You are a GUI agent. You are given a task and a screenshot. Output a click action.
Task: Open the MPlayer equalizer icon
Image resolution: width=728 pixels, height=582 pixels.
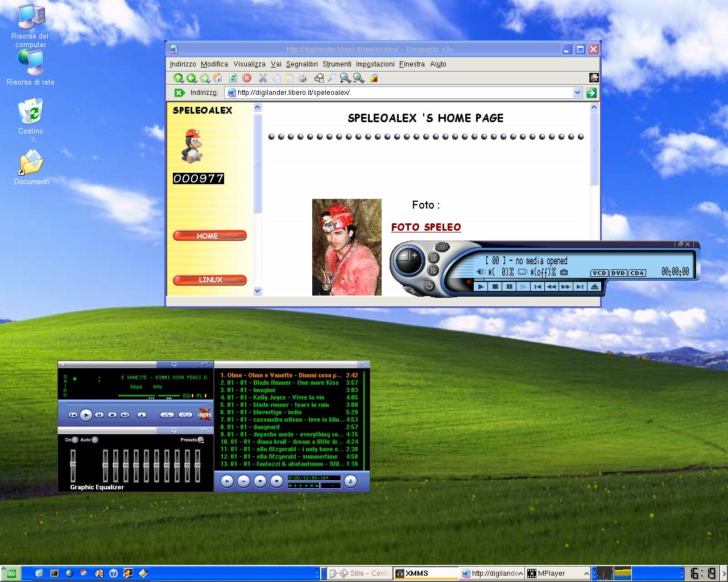click(433, 270)
